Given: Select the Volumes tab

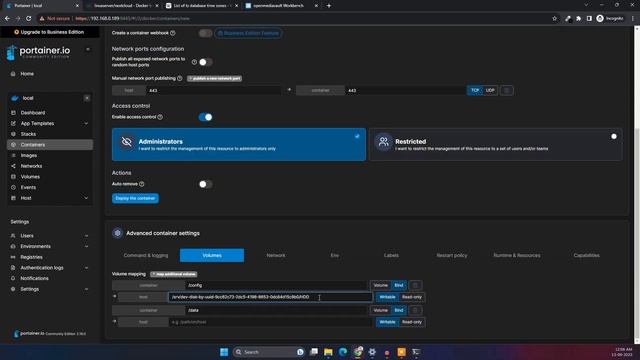Looking at the screenshot, I should pos(212,256).
